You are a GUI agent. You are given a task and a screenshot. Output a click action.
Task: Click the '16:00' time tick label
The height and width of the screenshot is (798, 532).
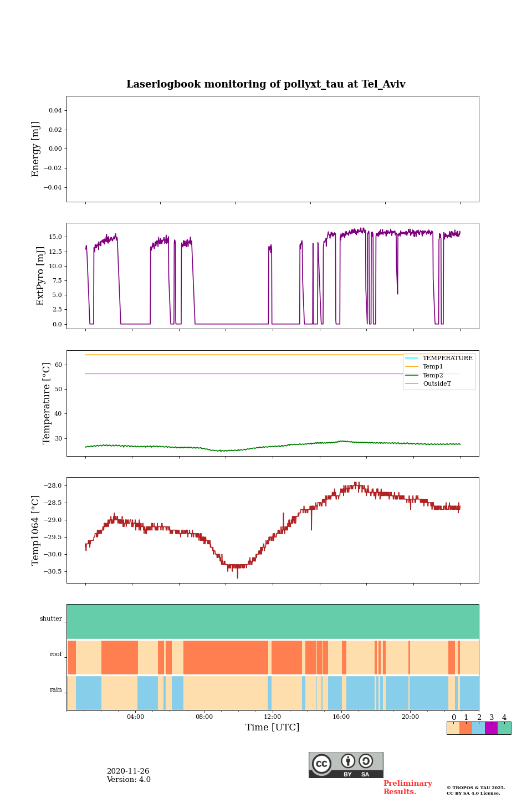point(341,717)
